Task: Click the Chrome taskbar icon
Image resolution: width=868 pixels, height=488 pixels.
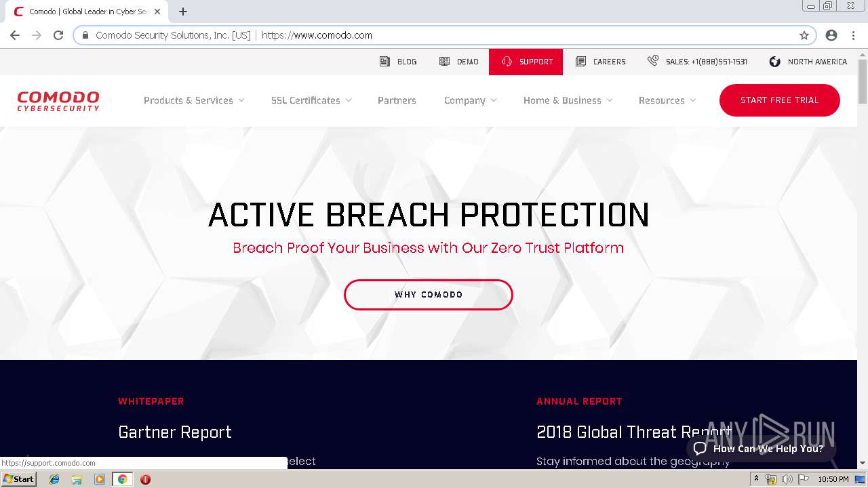Action: 122,479
